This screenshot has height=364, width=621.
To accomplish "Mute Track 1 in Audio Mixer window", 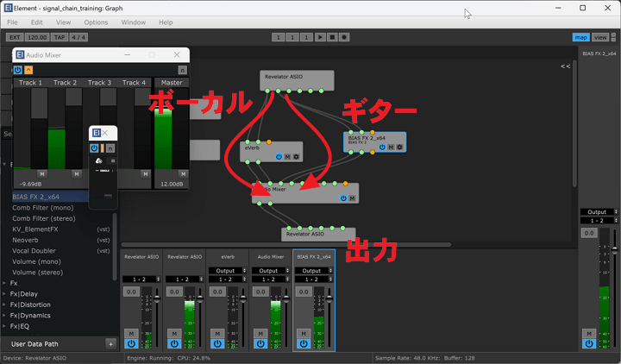I will pyautogui.click(x=42, y=174).
